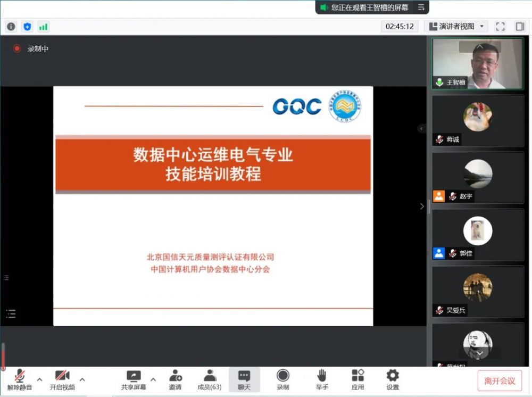
Task: Start sharing with 共享屏幕
Action: click(x=134, y=379)
